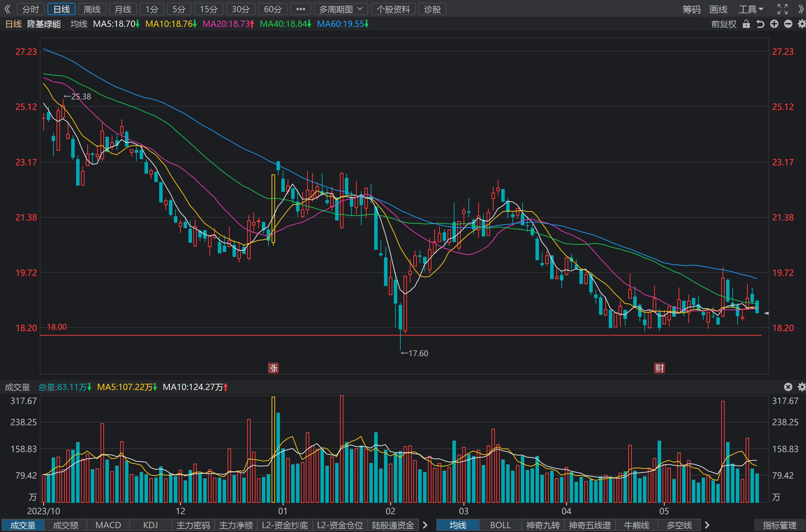Expand the 多周期图 dropdown
The height and width of the screenshot is (532, 806).
(x=341, y=9)
